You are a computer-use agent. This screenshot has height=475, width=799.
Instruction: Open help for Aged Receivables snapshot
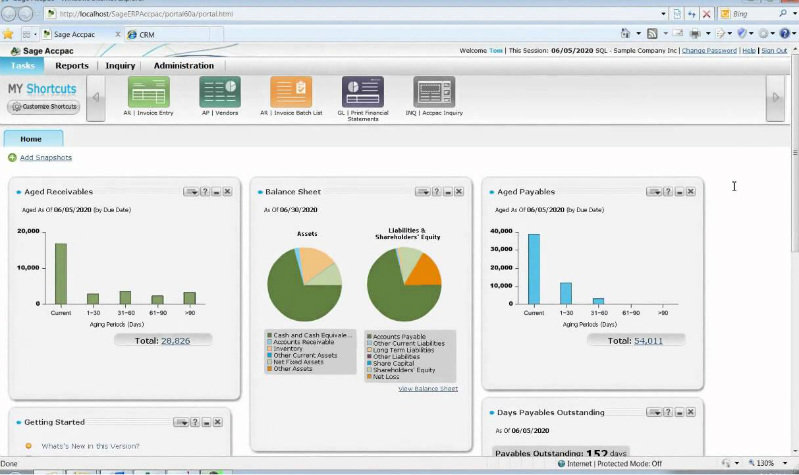click(x=205, y=192)
